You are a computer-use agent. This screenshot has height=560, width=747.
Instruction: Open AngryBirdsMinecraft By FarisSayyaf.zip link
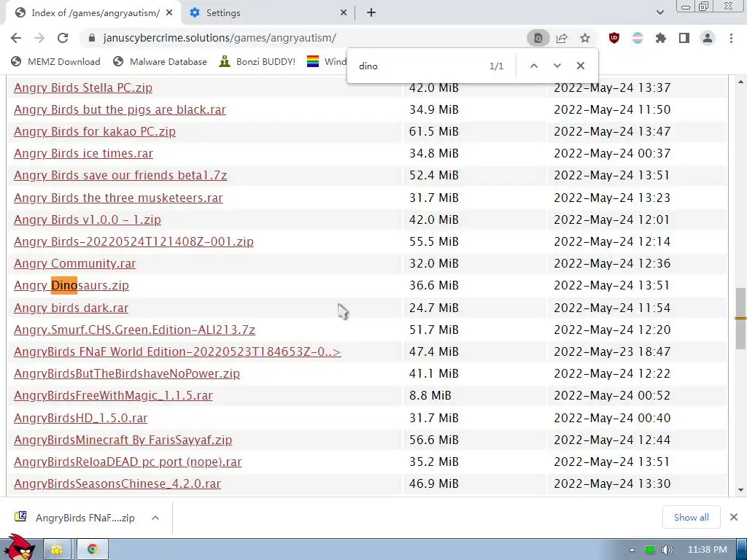[x=123, y=440]
